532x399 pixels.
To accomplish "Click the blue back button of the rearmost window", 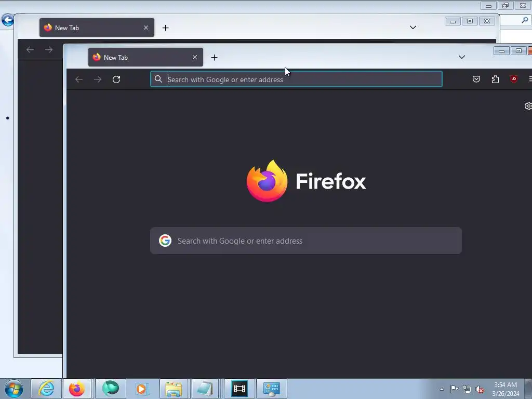I will coord(8,20).
